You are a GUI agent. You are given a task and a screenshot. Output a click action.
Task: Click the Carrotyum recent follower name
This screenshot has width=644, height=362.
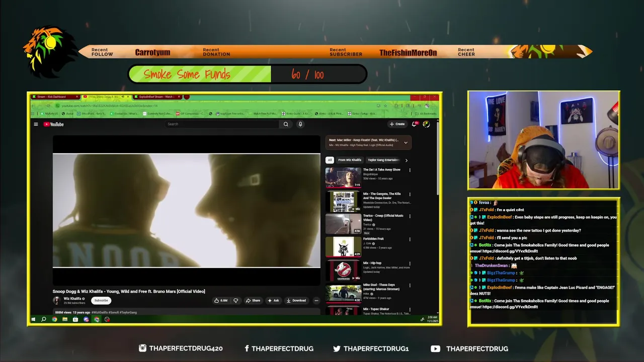tap(152, 52)
